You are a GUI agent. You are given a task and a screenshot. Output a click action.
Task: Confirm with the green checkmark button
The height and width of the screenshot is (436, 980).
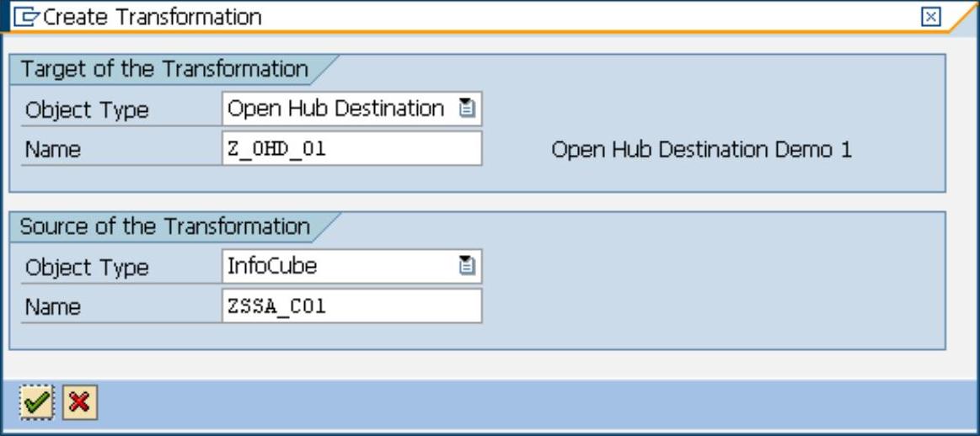pos(36,403)
